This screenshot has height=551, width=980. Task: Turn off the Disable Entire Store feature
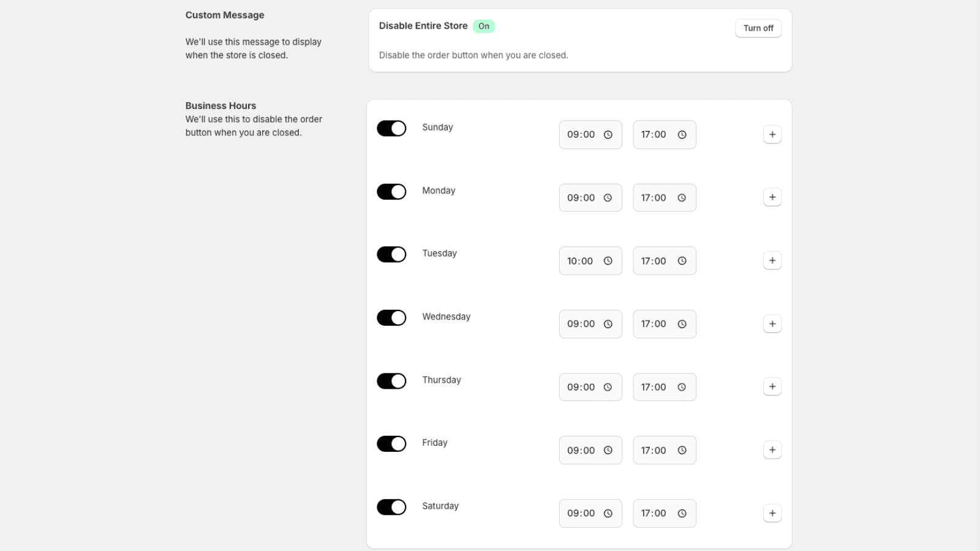(x=758, y=28)
